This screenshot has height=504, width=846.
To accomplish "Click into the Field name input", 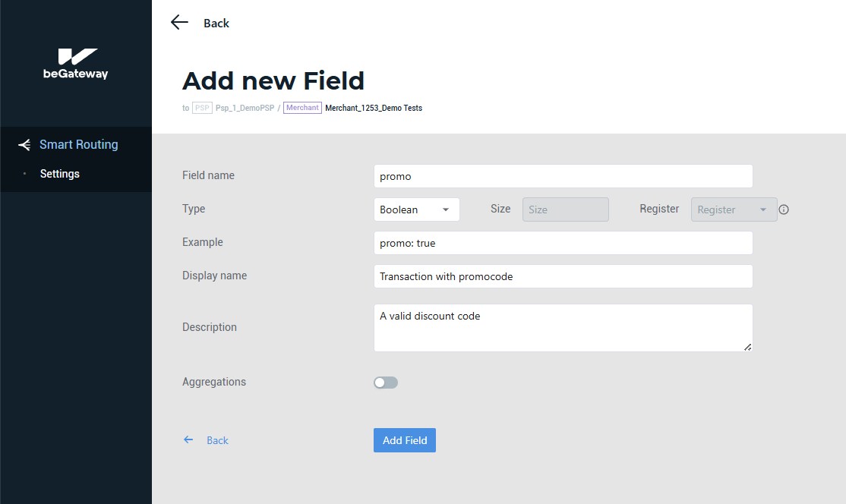I will point(563,176).
